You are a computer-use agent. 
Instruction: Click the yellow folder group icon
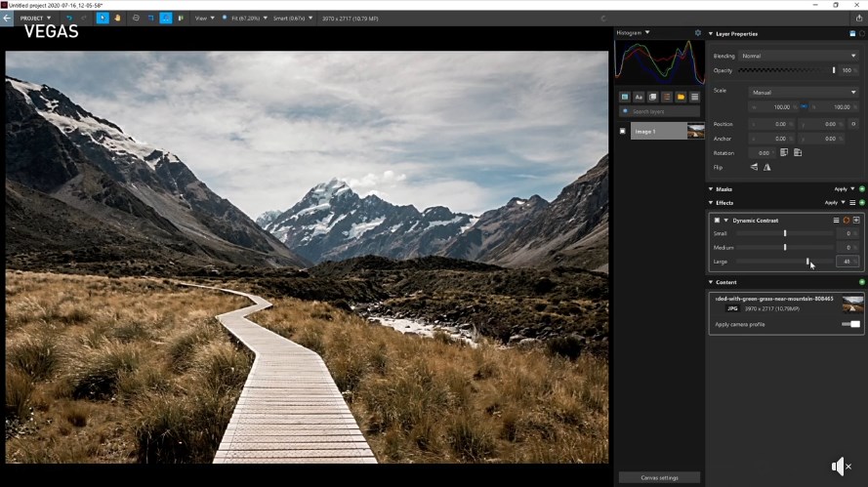tap(681, 97)
